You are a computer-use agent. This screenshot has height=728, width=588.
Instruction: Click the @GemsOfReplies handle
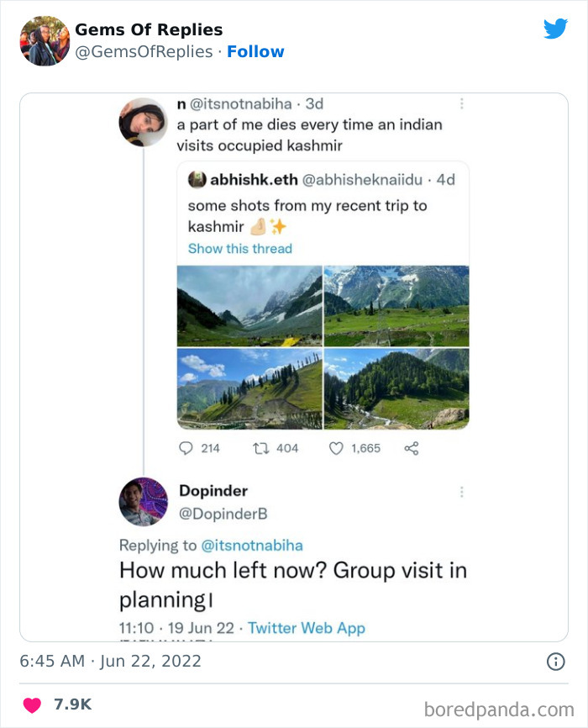pos(144,51)
